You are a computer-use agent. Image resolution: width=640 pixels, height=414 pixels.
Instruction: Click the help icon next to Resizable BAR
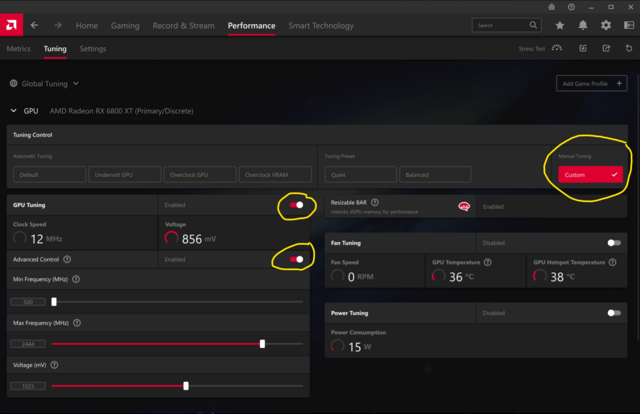[375, 202]
